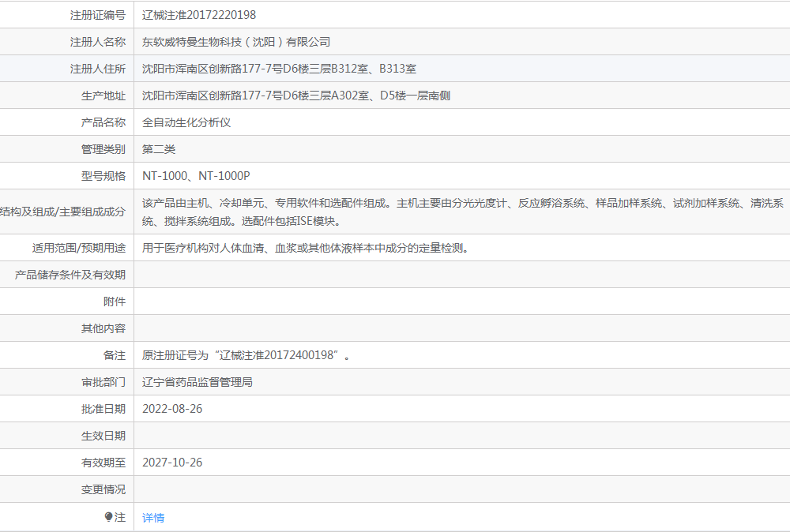This screenshot has width=790, height=532.
Task: Click the 注册人住所 label
Action: point(98,69)
